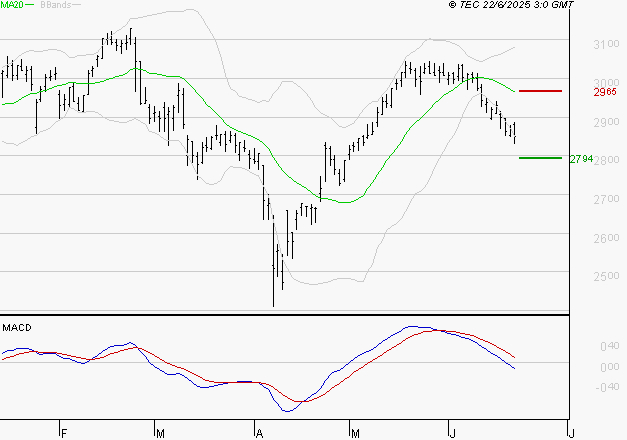627x440 pixels.
Task: Click the 040 MACD axis label
Action: coord(610,346)
